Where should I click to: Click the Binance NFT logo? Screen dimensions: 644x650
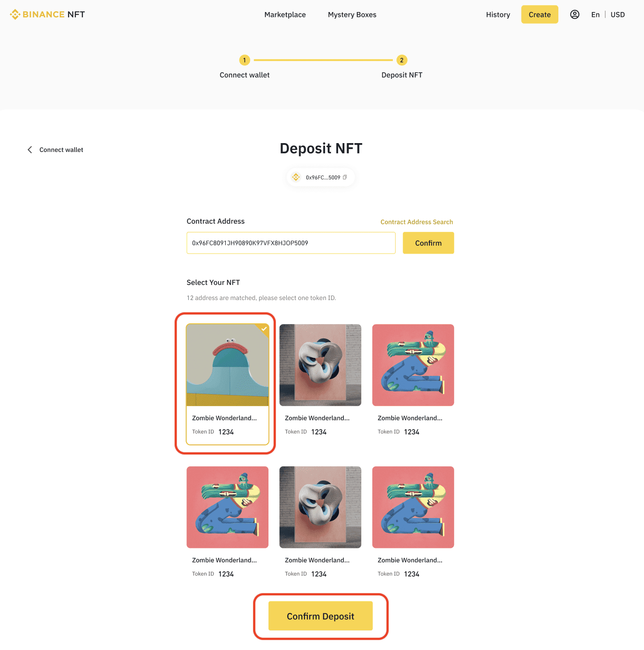point(47,14)
